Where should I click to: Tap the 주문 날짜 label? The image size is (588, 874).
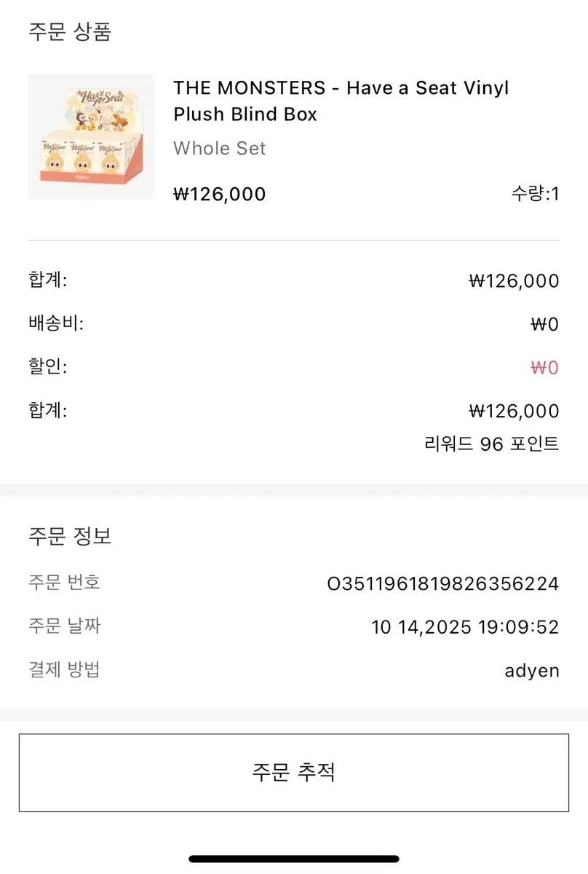(x=65, y=626)
